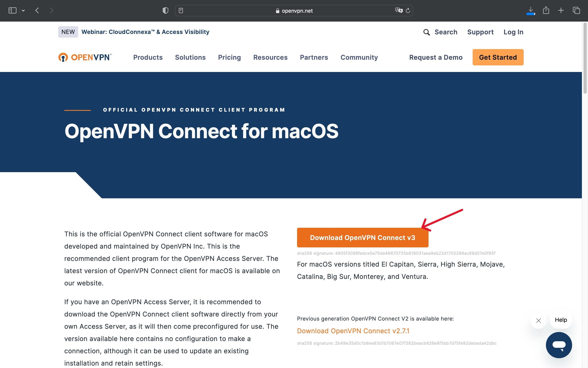
Task: Open the Share button in toolbar
Action: click(546, 10)
